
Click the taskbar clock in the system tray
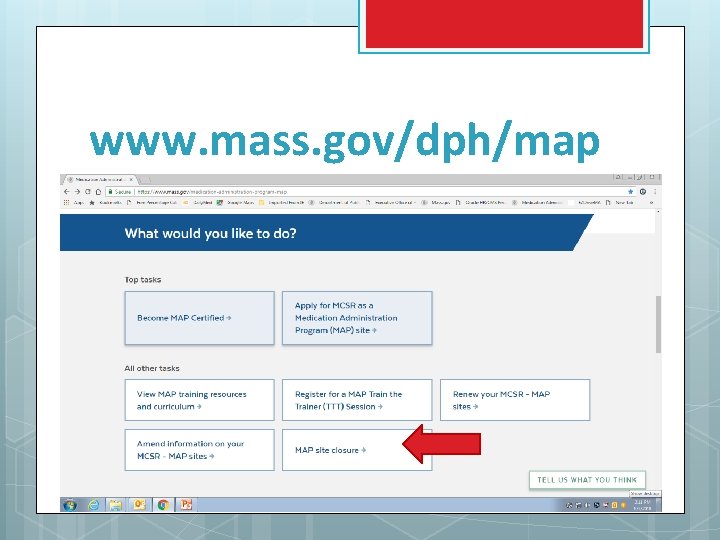tap(642, 505)
